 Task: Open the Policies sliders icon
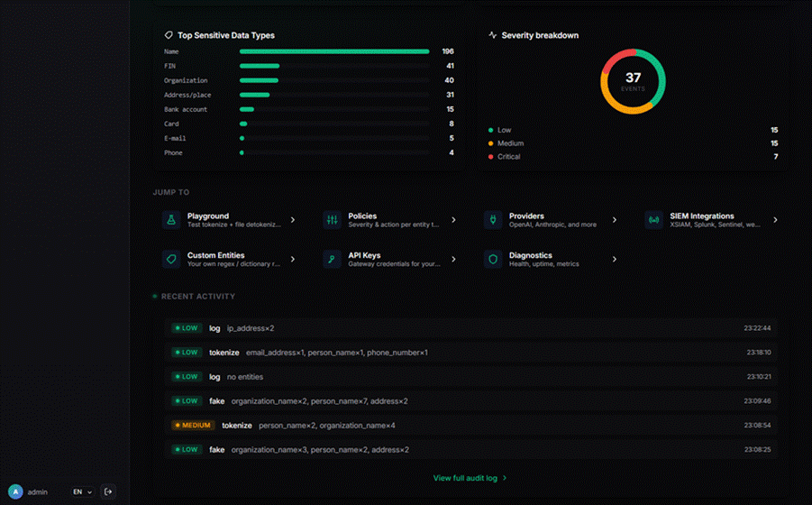pos(332,220)
